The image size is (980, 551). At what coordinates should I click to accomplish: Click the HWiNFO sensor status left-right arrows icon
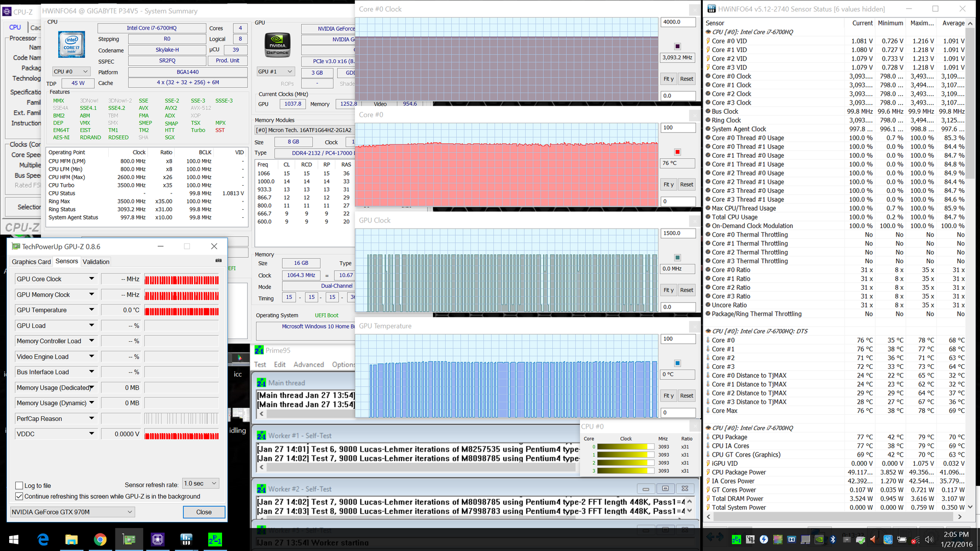pyautogui.click(x=715, y=537)
